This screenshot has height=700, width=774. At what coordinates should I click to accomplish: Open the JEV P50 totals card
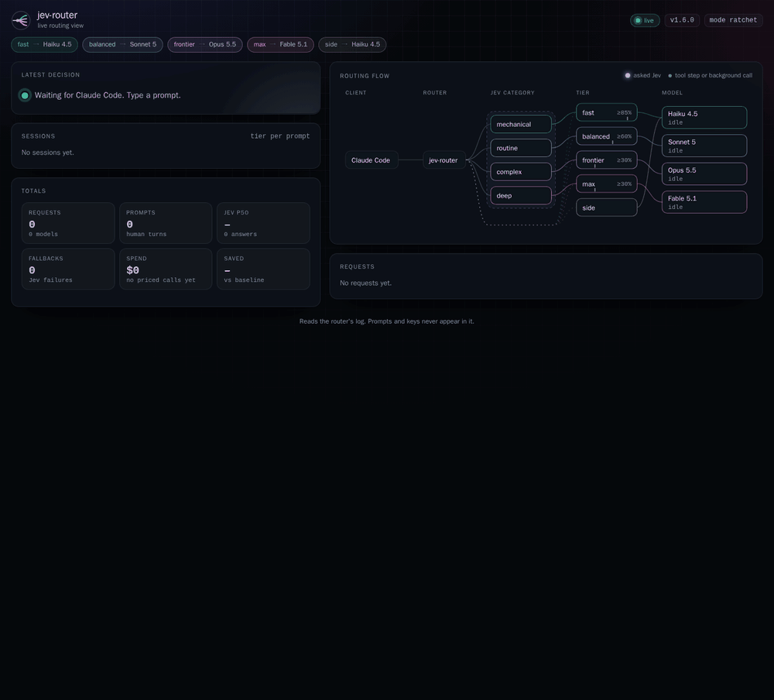[264, 223]
